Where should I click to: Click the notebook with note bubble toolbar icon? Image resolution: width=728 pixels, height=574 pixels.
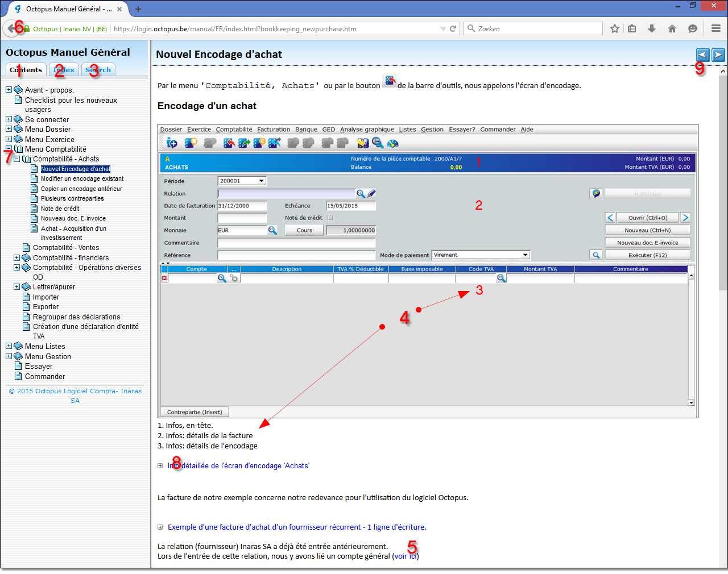[191, 143]
